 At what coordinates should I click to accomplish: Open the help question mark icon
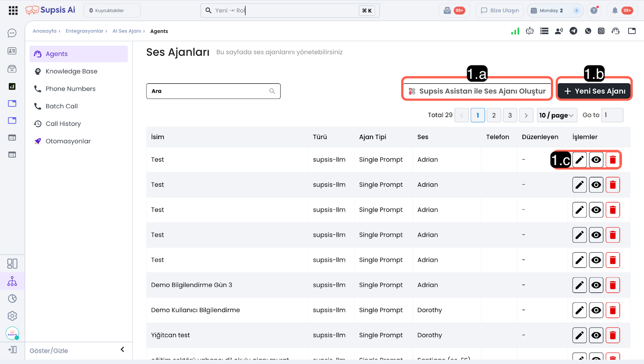[594, 10]
